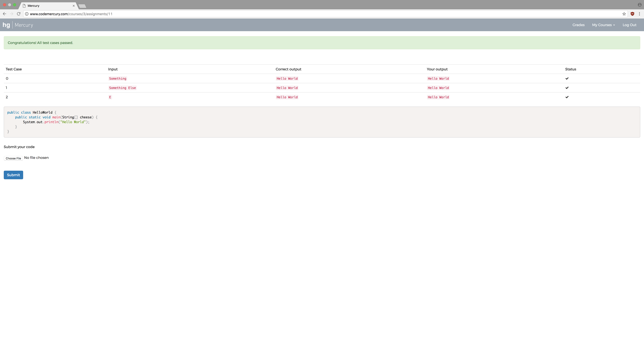644x362 pixels.
Task: Click the browser back arrow
Action: tap(5, 14)
